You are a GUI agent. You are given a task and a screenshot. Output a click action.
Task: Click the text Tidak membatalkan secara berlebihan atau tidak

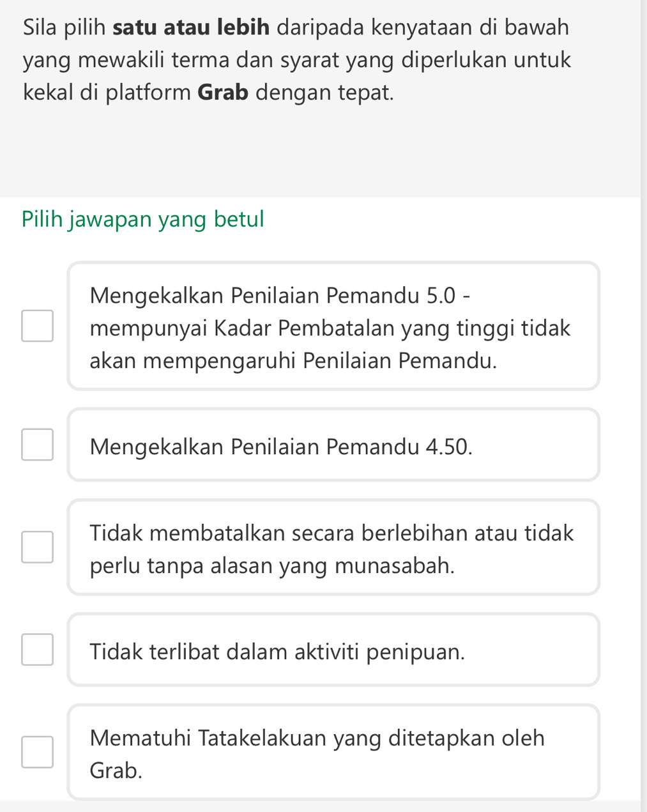(x=331, y=532)
